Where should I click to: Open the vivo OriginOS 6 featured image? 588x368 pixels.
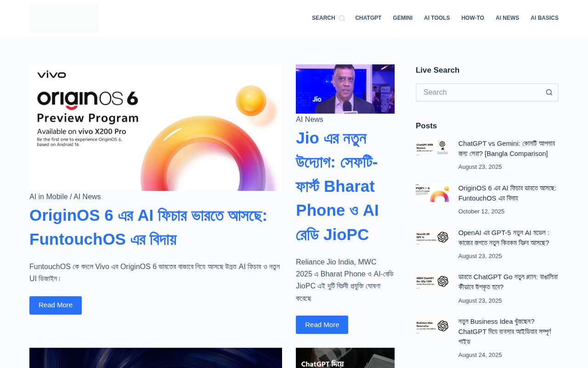tap(156, 127)
